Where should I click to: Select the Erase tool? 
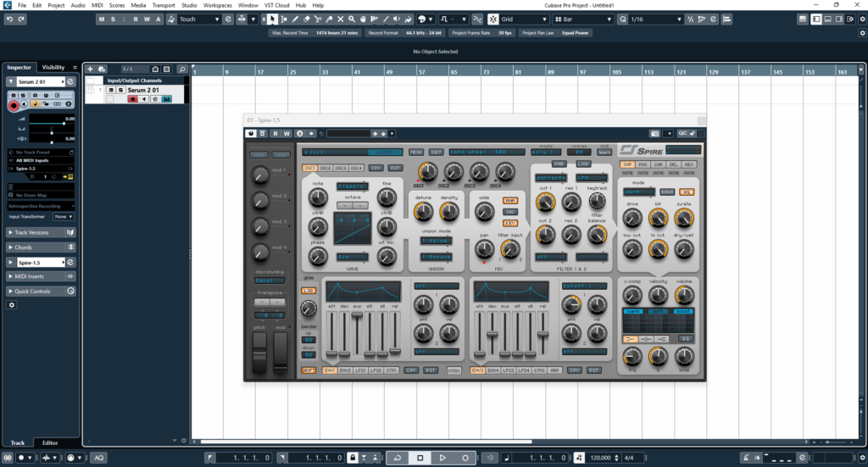306,19
